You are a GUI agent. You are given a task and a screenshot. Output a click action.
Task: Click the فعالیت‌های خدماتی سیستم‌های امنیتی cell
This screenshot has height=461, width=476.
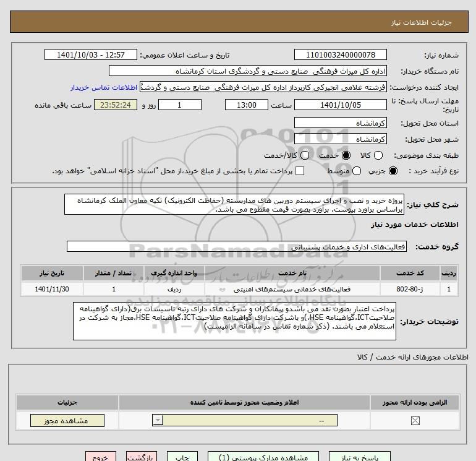point(292,289)
